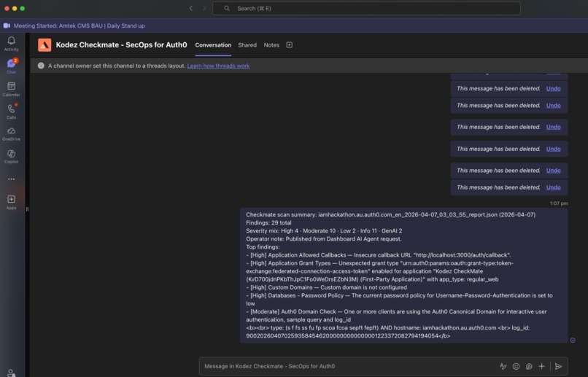Image resolution: width=588 pixels, height=377 pixels.
Task: Click the search magnifier icon
Action: click(x=227, y=8)
